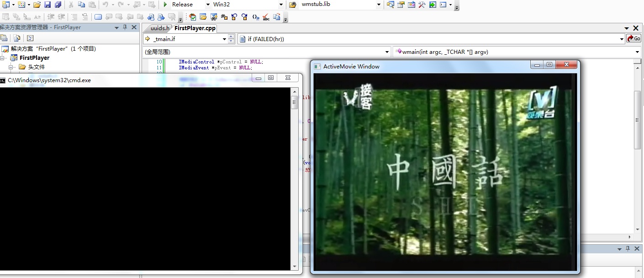Switch to the uuids.h tab
This screenshot has height=278, width=644.
tap(159, 28)
